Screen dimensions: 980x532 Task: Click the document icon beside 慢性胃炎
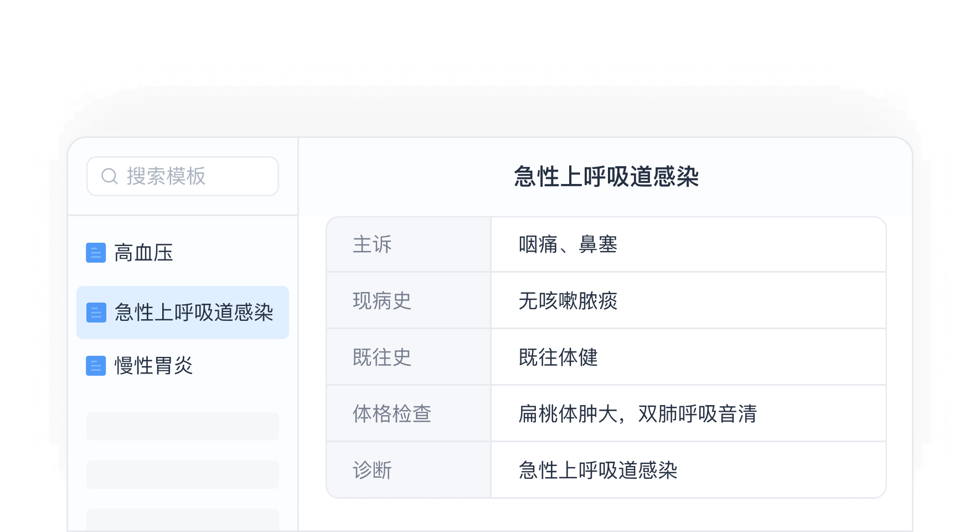(x=95, y=366)
